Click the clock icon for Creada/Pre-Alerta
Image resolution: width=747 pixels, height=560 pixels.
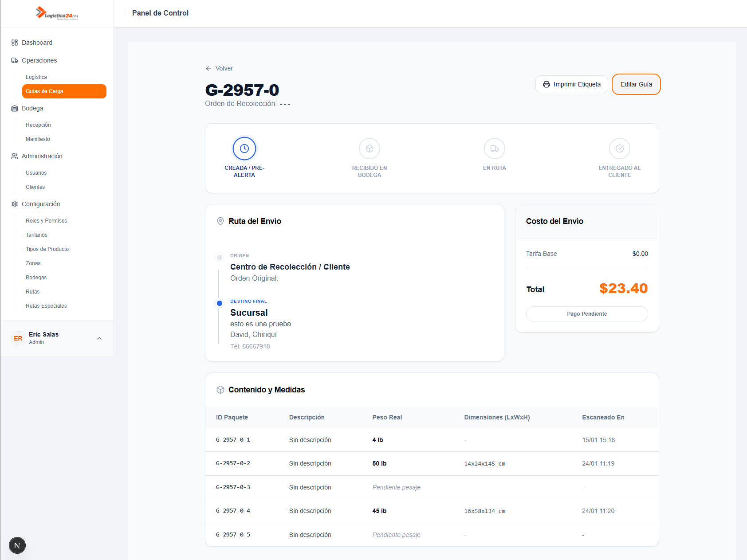244,149
